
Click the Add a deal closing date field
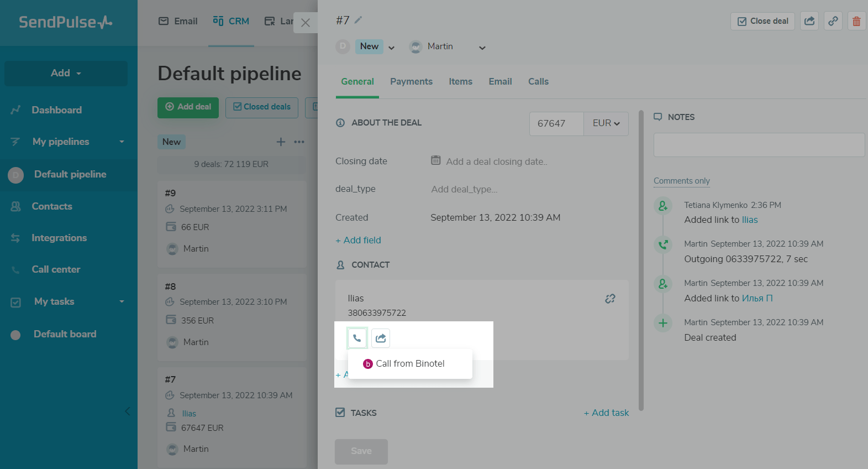point(496,161)
